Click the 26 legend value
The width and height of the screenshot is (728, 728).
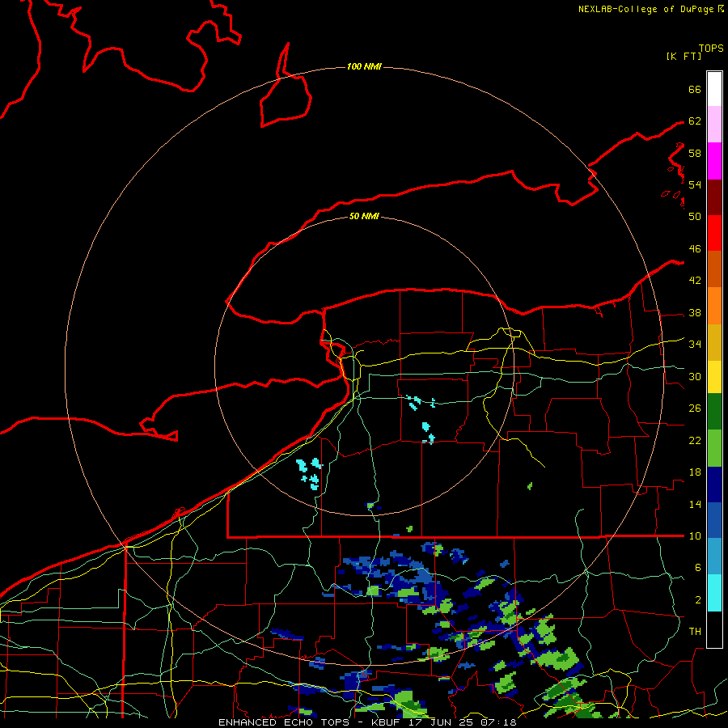[x=695, y=408]
